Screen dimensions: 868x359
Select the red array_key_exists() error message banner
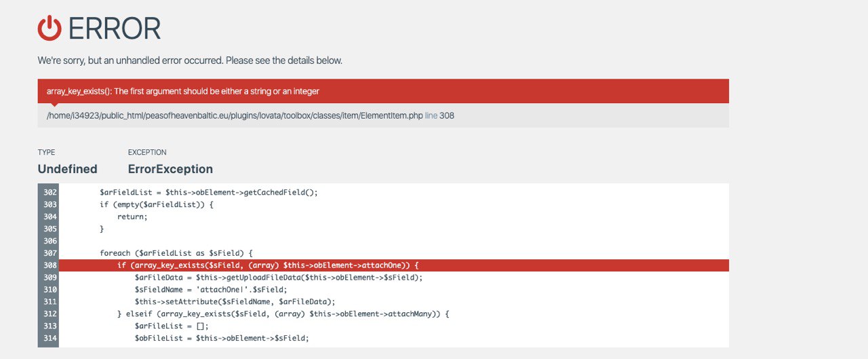point(383,91)
